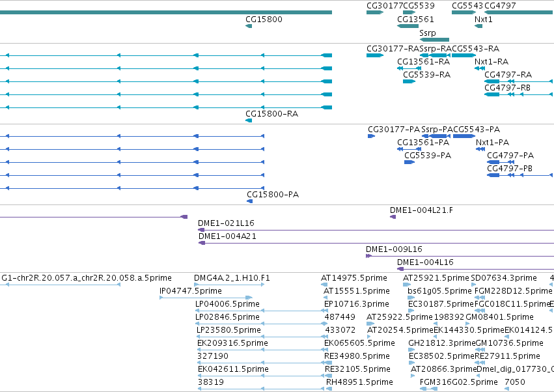Click the Nxt1-RA transcript label
The image size is (554, 392).
coord(492,62)
